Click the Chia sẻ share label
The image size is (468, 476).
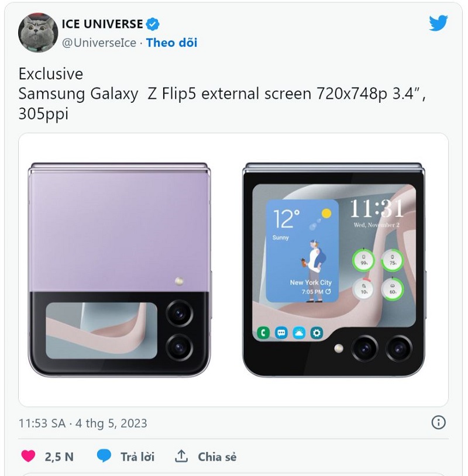point(217,457)
